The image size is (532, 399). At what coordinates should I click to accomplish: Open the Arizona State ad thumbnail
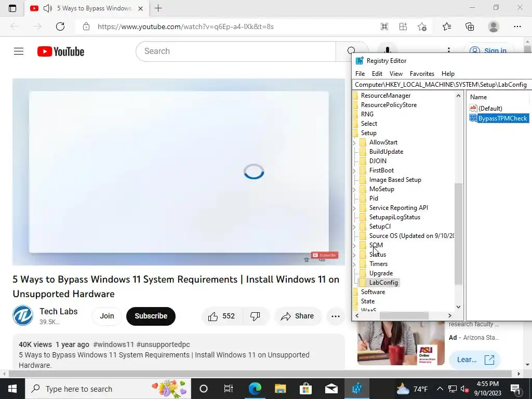click(x=401, y=343)
